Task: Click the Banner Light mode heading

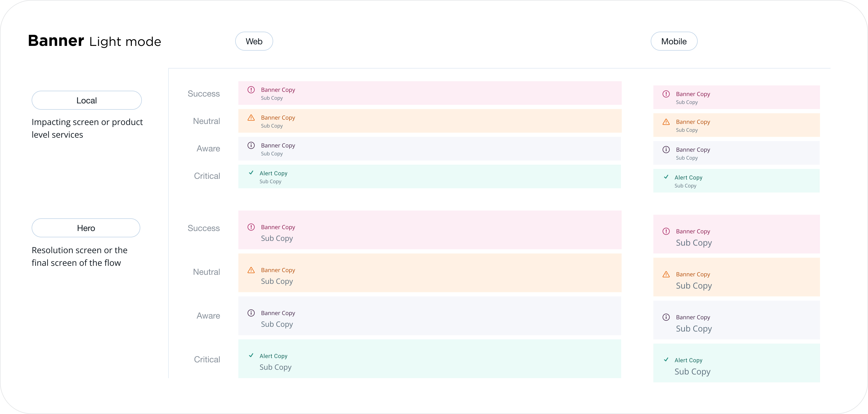Action: pos(94,41)
